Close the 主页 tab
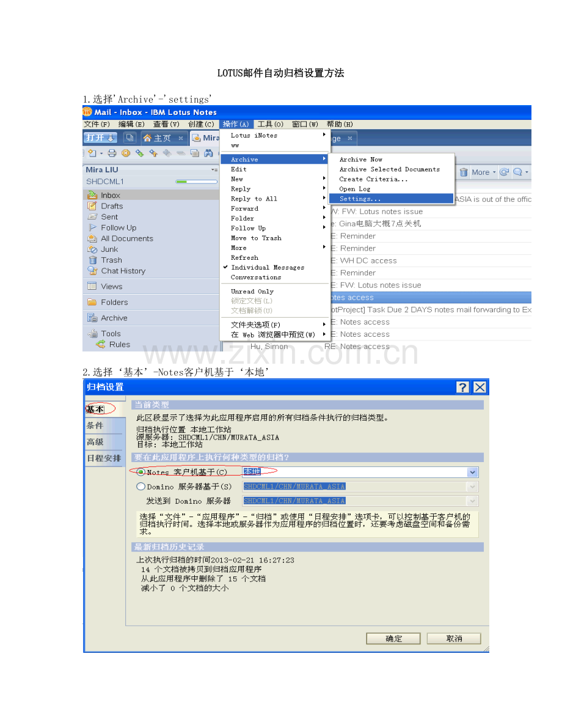The height and width of the screenshot is (728, 562). point(181,138)
